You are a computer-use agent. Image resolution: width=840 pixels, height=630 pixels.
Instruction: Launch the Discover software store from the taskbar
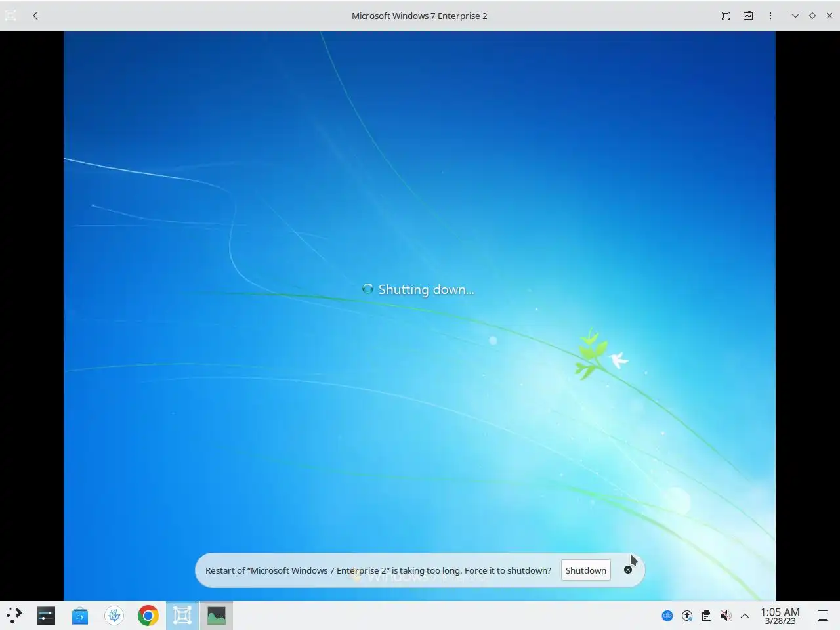click(x=80, y=616)
